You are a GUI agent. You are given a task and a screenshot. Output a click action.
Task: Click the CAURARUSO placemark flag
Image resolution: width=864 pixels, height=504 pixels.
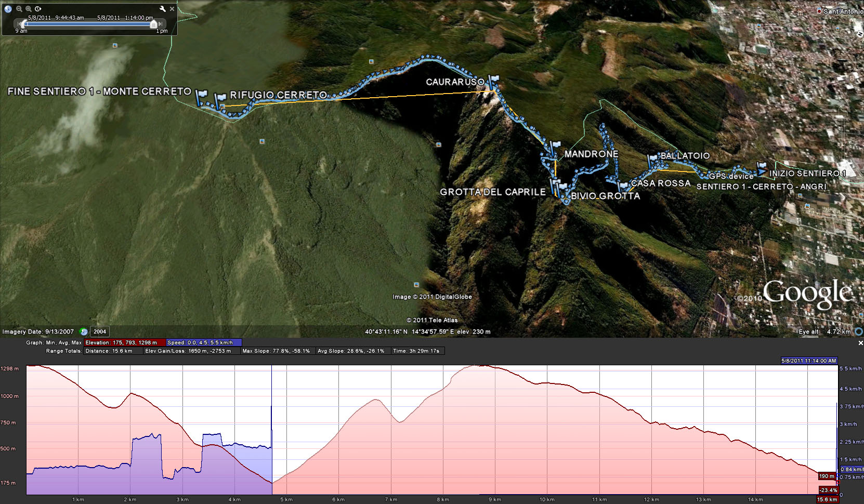point(493,81)
